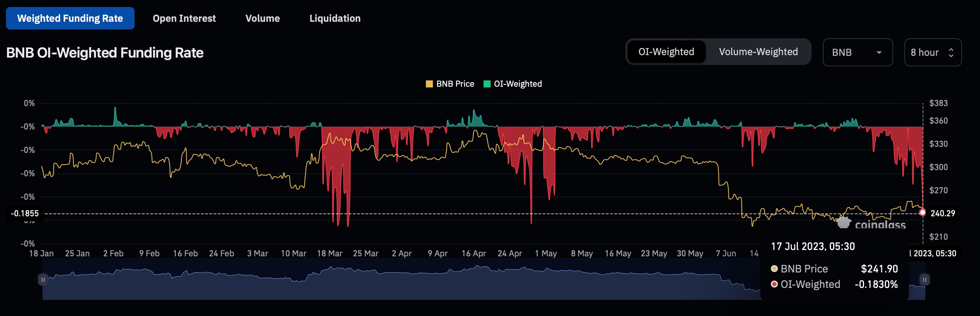Expand the 8 hour interval selector
This screenshot has height=316, width=980.
933,52
